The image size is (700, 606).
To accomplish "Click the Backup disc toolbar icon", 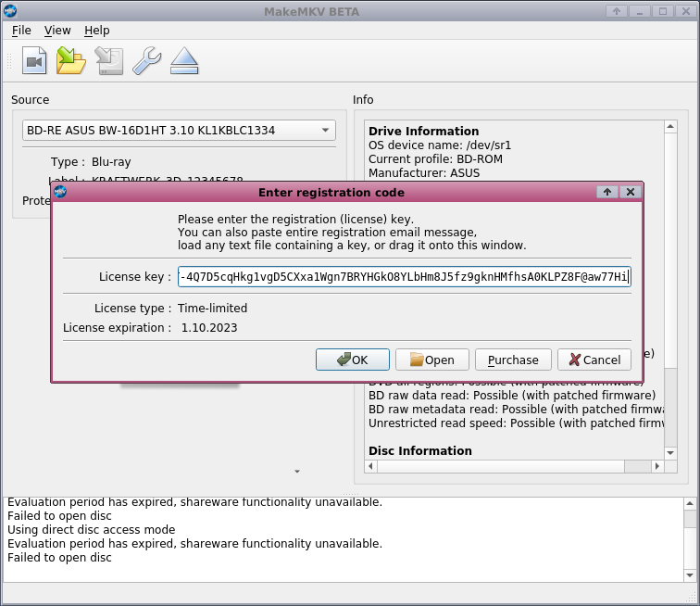I will pos(108,61).
